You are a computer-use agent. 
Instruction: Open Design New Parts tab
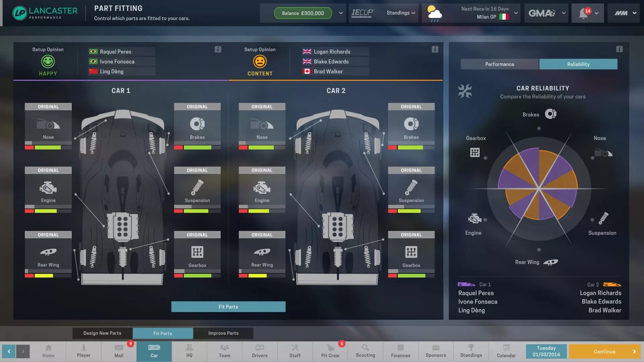pyautogui.click(x=102, y=333)
